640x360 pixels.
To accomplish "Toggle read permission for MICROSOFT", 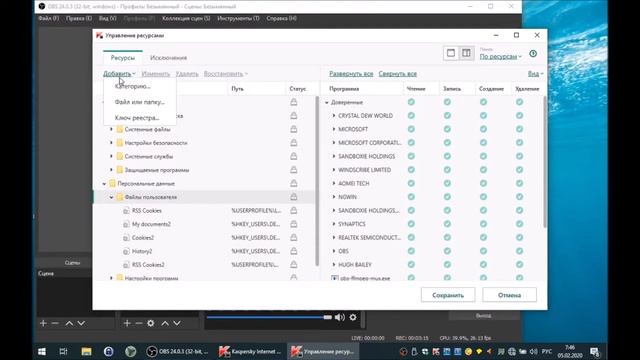I will pyautogui.click(x=411, y=129).
